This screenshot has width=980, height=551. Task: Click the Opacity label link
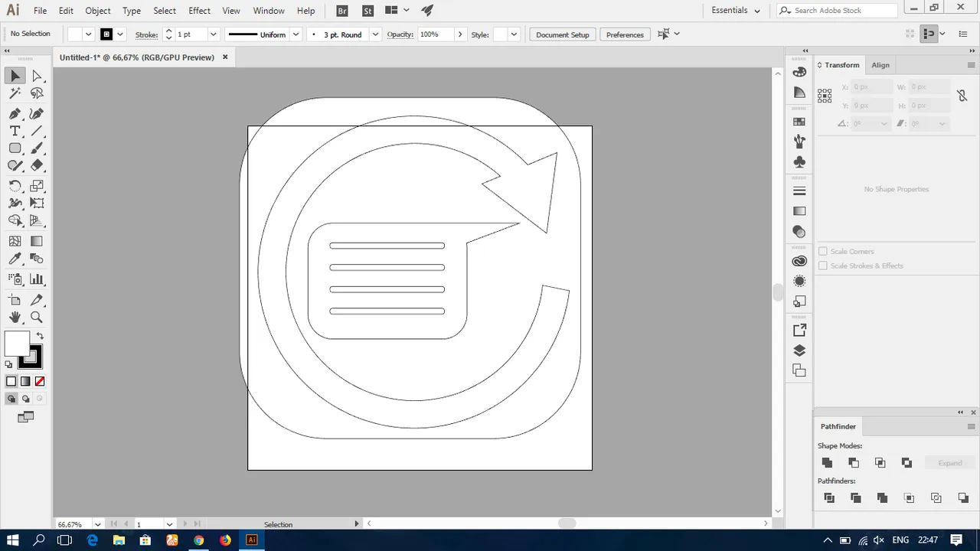(400, 34)
